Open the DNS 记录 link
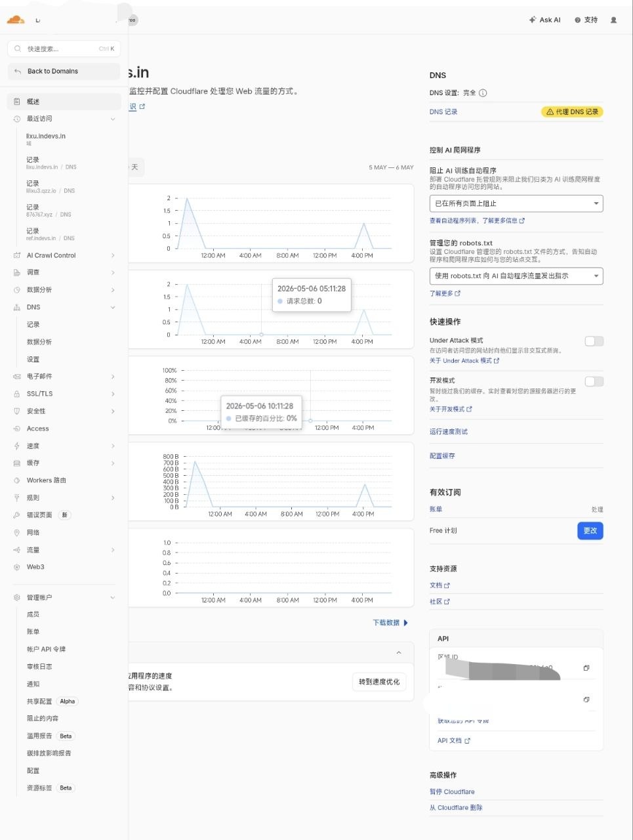The image size is (633, 840). (x=443, y=112)
